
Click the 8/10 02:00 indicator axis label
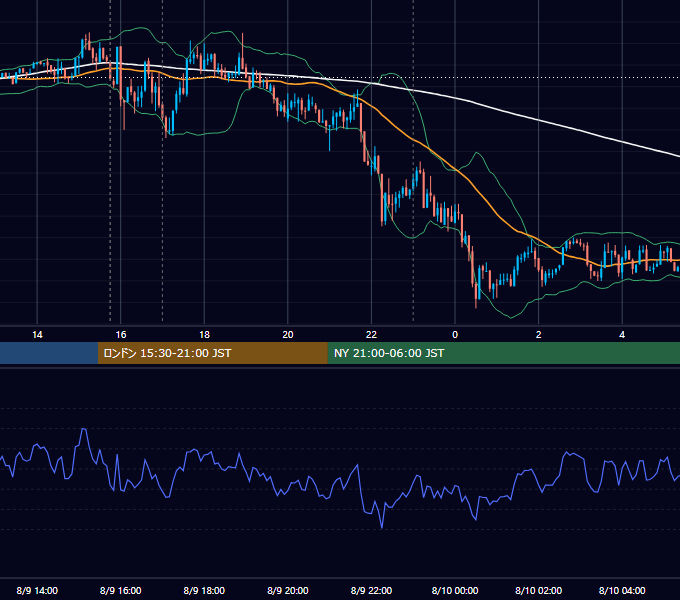tap(539, 590)
